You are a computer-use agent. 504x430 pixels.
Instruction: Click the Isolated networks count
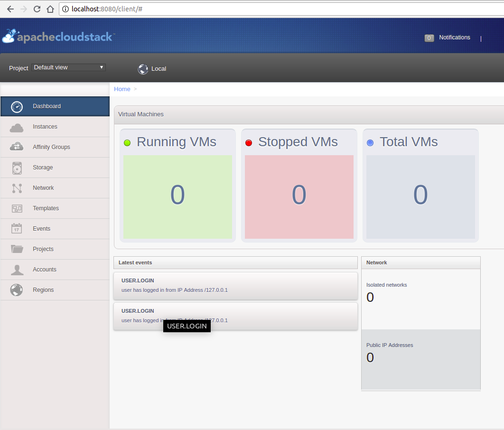[x=370, y=297]
